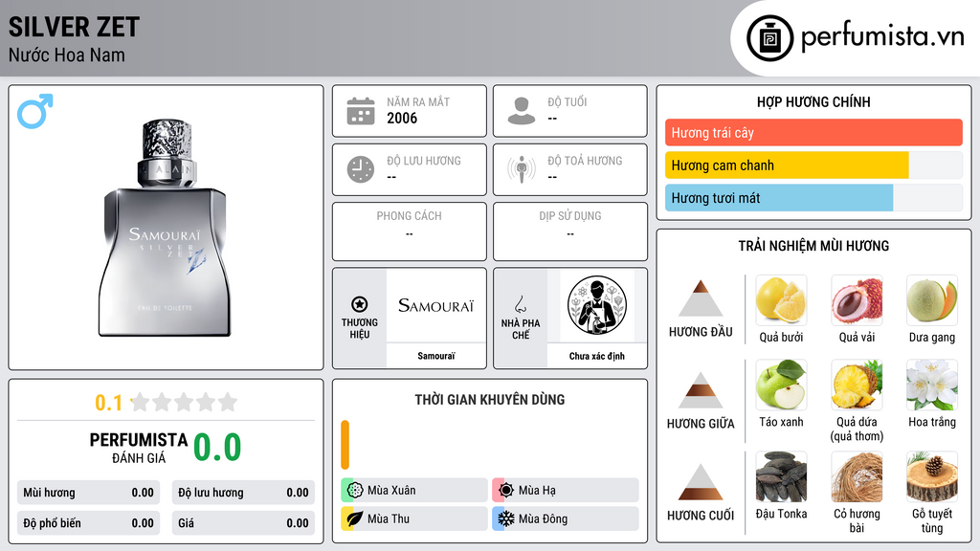Viewport: 980px width, 551px height.
Task: Click the Hương giữa pyramid icon
Action: [x=701, y=390]
